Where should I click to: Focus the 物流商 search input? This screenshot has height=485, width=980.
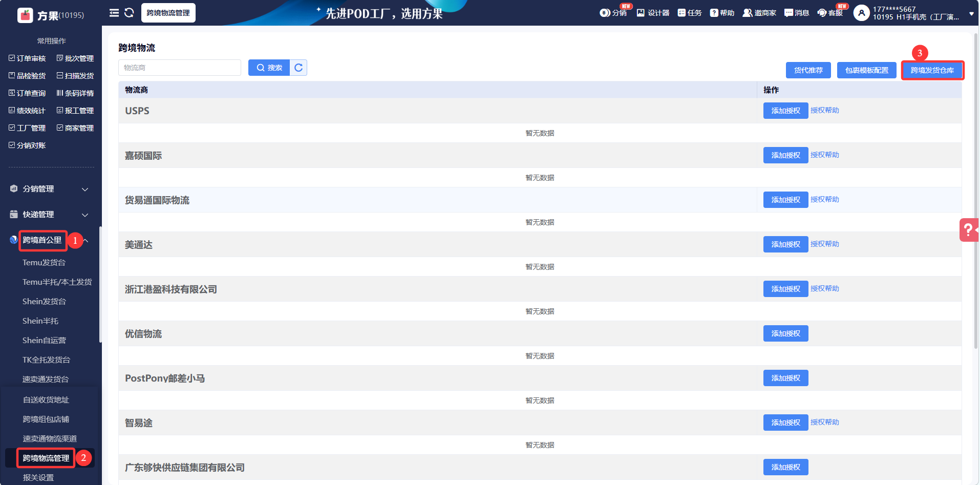pyautogui.click(x=180, y=68)
